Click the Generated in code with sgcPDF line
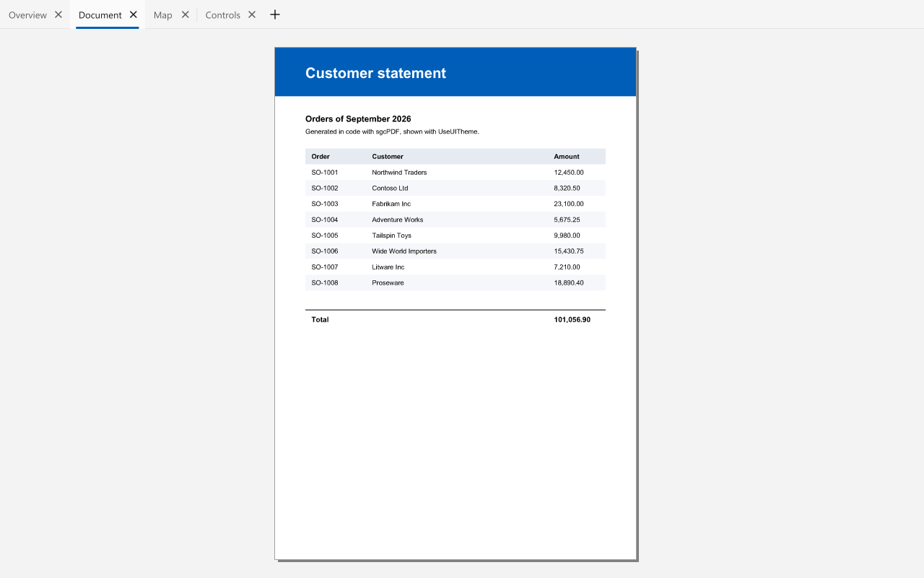 click(392, 132)
